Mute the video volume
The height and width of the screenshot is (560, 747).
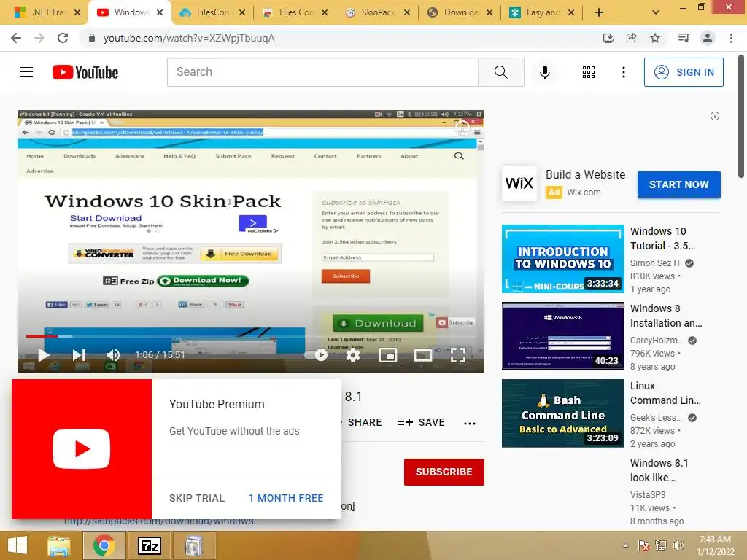coord(113,355)
